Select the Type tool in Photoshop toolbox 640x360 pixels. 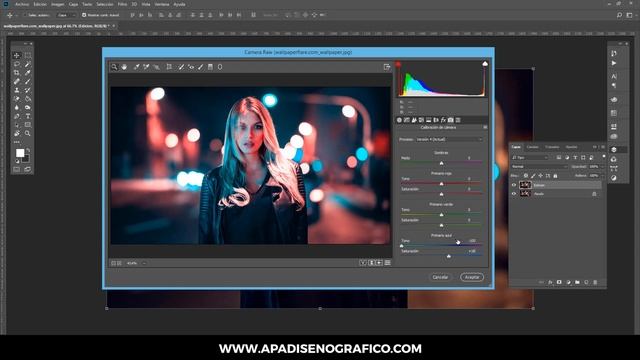pos(28,116)
